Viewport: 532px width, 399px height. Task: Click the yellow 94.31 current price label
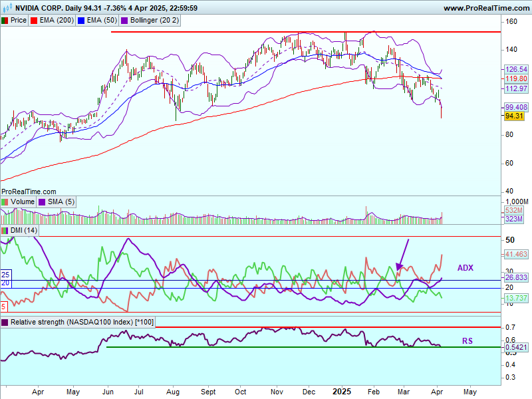pyautogui.click(x=514, y=116)
